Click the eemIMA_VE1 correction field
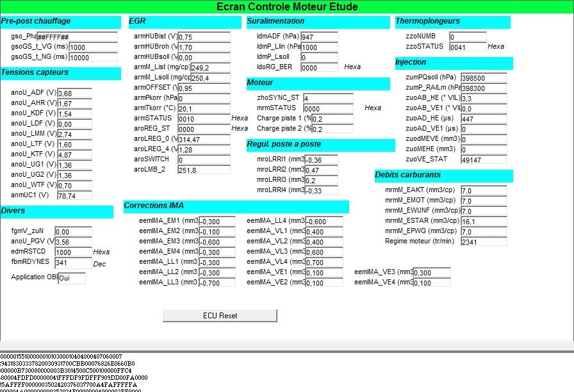The width and height of the screenshot is (574, 392). pyautogui.click(x=324, y=272)
